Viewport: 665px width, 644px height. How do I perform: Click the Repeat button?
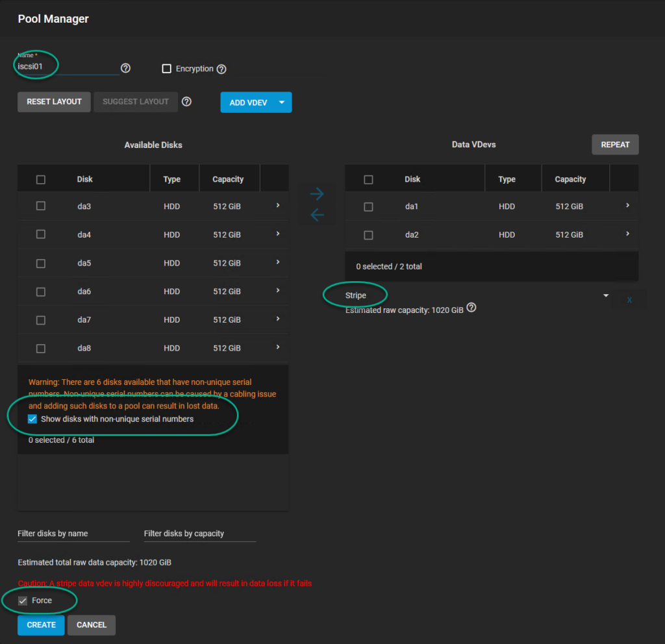(x=615, y=144)
